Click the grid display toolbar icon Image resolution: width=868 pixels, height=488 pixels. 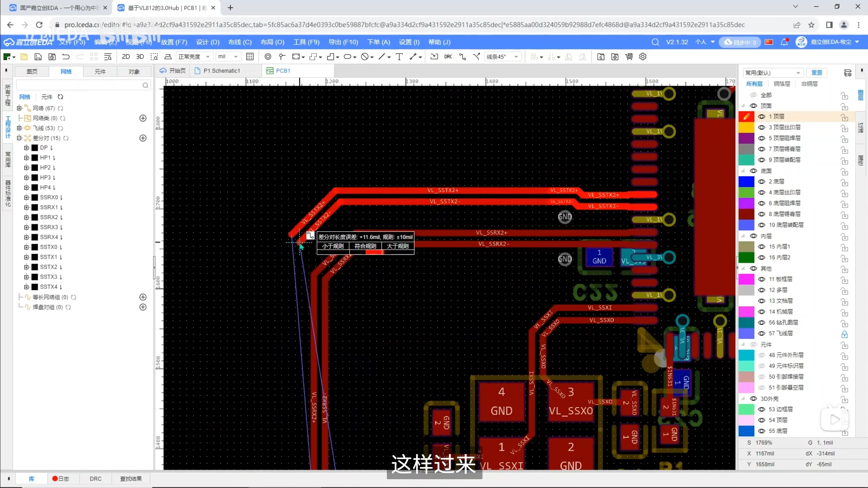coord(250,57)
